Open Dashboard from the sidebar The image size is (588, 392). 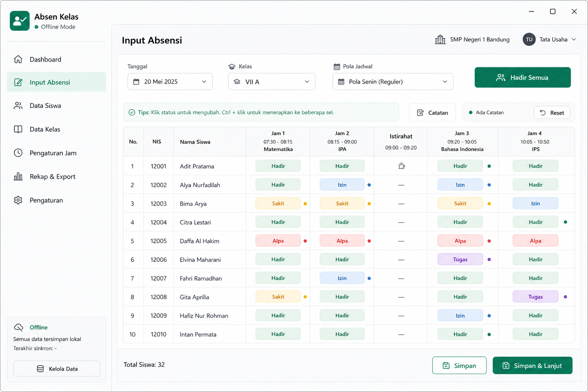pyautogui.click(x=56, y=59)
